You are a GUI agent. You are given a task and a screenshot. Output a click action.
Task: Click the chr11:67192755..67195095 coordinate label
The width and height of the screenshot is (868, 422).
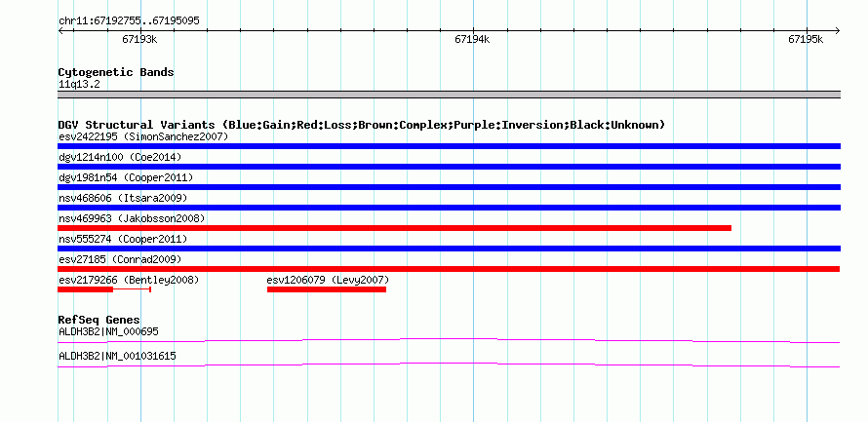(x=129, y=21)
